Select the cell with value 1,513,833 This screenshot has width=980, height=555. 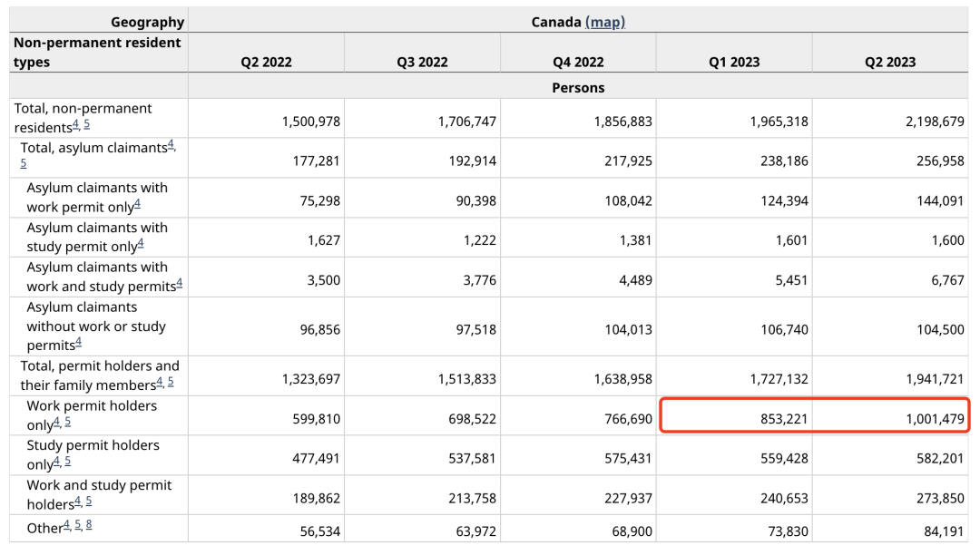[423, 375]
